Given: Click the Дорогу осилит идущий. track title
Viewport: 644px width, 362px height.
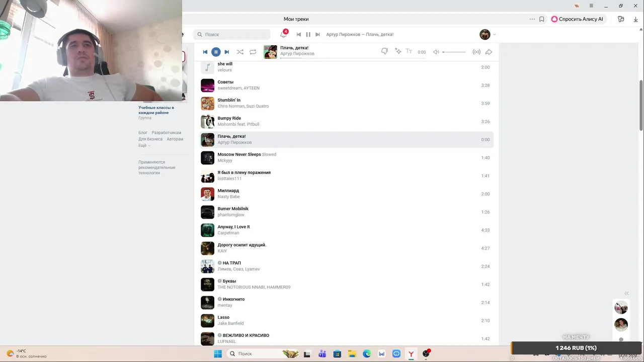Looking at the screenshot, I should point(242,245).
